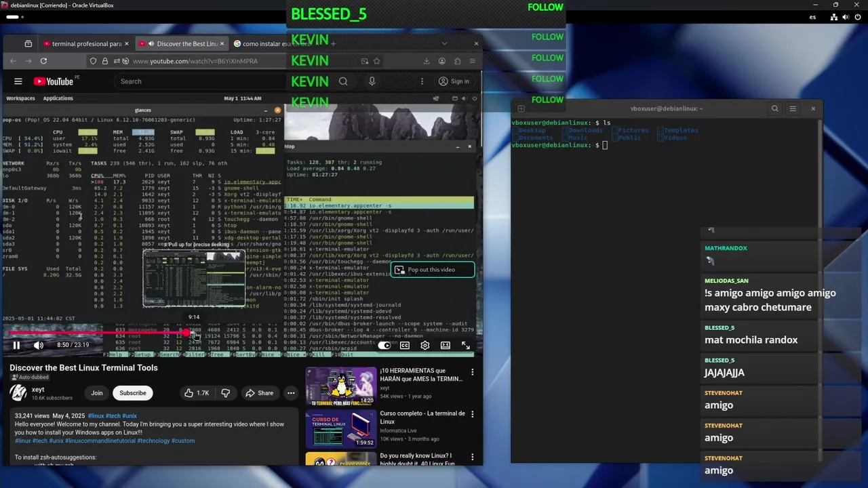Click the #linuxcommandlinetutorial hashtag
The image size is (868, 488).
[x=100, y=441]
